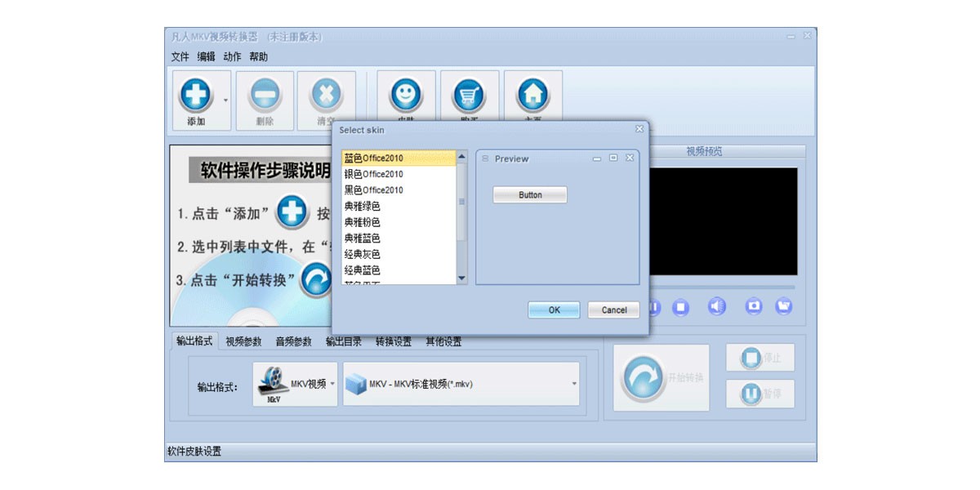Switch to the 音频参数 tab
This screenshot has height=490, width=980.
click(293, 342)
